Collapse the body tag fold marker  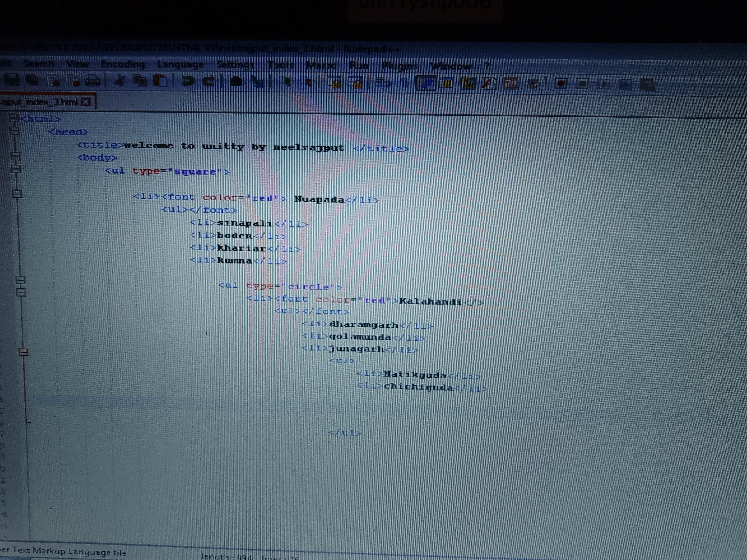(16, 156)
